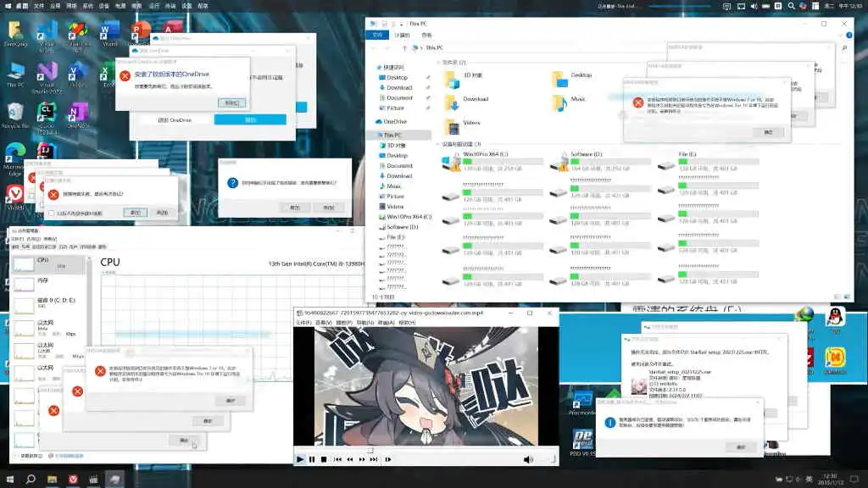
Task: Click the blue button in OneDrive dialog
Action: pyautogui.click(x=250, y=120)
